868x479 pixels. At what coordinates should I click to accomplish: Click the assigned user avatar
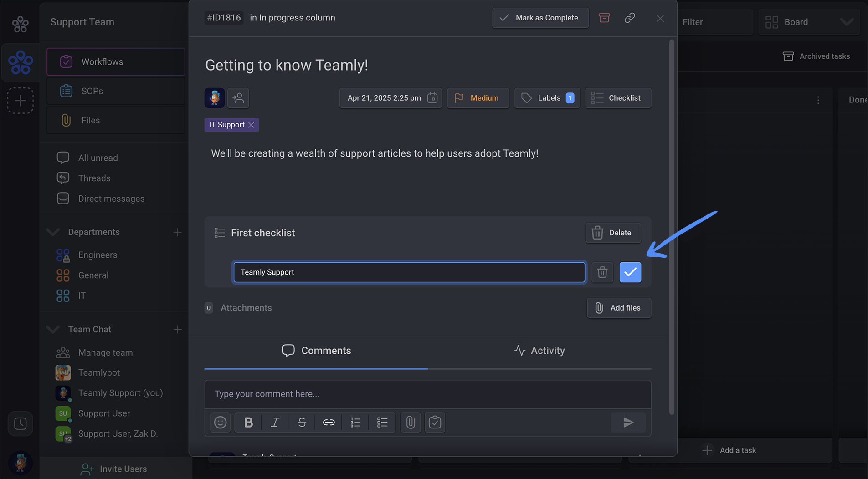tap(215, 98)
